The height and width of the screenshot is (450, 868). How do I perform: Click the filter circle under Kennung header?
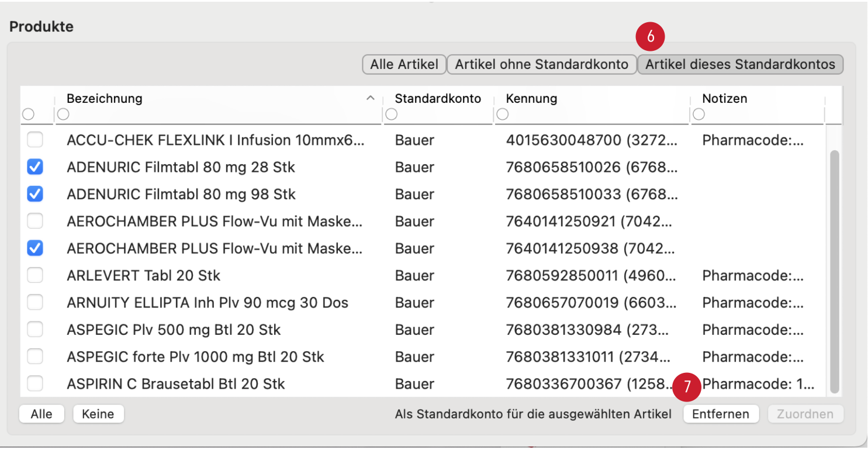pos(503,115)
